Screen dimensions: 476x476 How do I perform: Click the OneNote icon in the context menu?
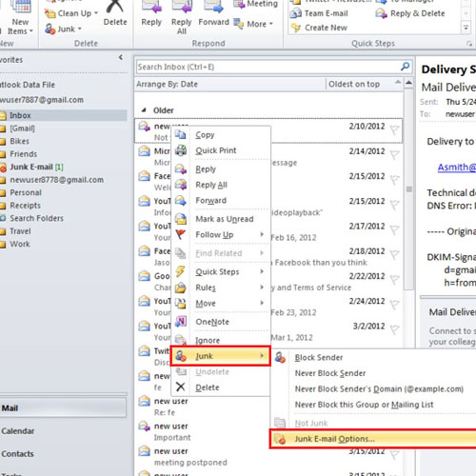pyautogui.click(x=181, y=322)
